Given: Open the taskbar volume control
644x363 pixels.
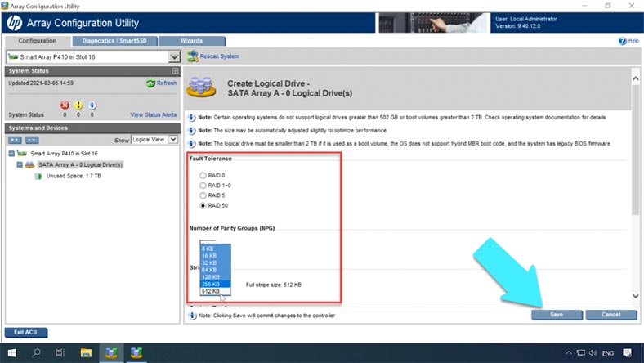Looking at the screenshot, I should pyautogui.click(x=593, y=353).
